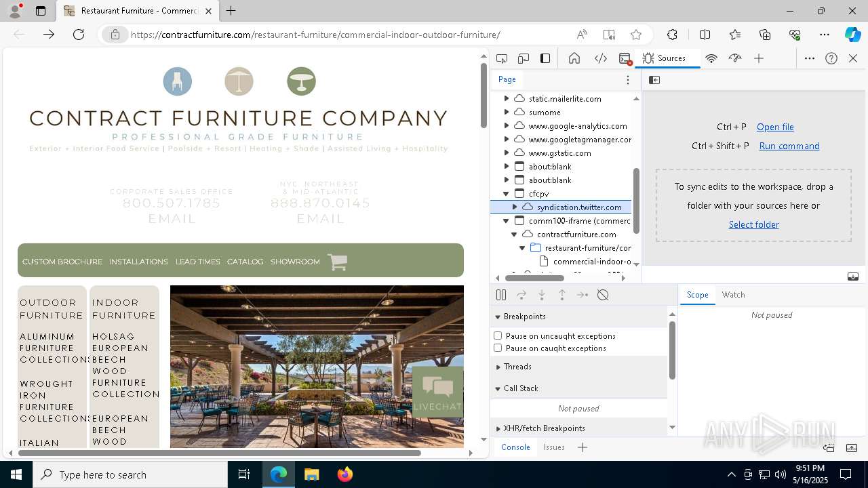868x488 pixels.
Task: Open the Console drawer tab
Action: pos(515,447)
